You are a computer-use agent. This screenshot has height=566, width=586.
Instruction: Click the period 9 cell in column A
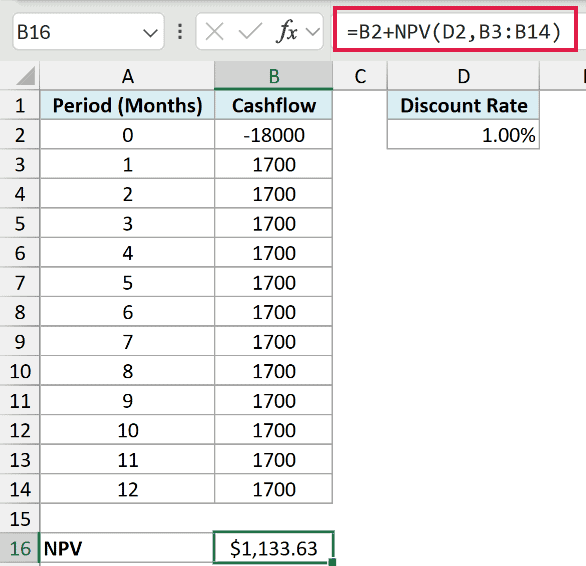[x=127, y=400]
